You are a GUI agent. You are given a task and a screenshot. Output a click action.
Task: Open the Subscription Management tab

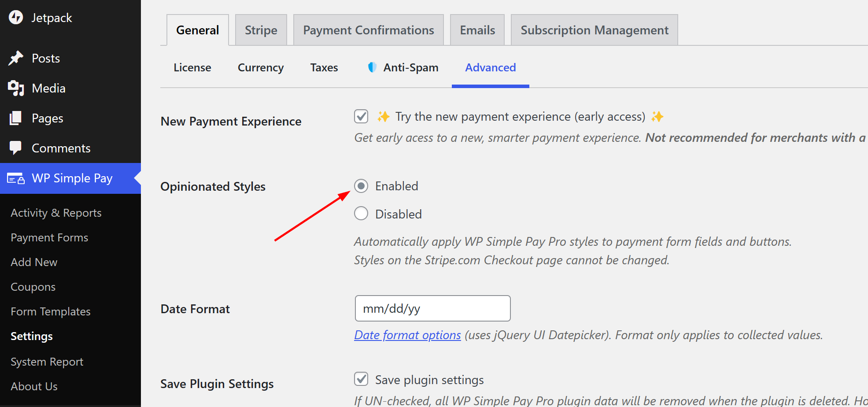click(595, 30)
